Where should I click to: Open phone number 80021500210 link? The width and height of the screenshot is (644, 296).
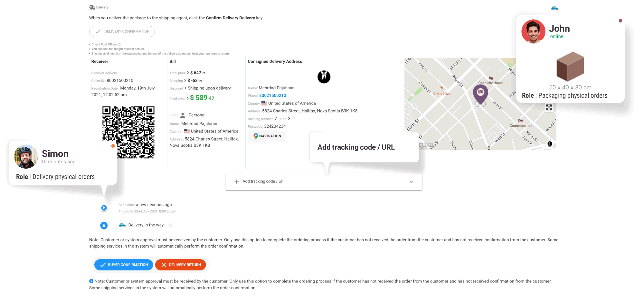pyautogui.click(x=273, y=95)
